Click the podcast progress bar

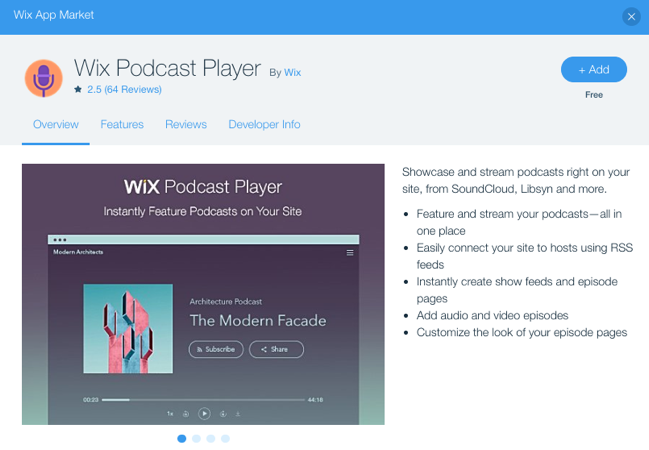tap(203, 400)
